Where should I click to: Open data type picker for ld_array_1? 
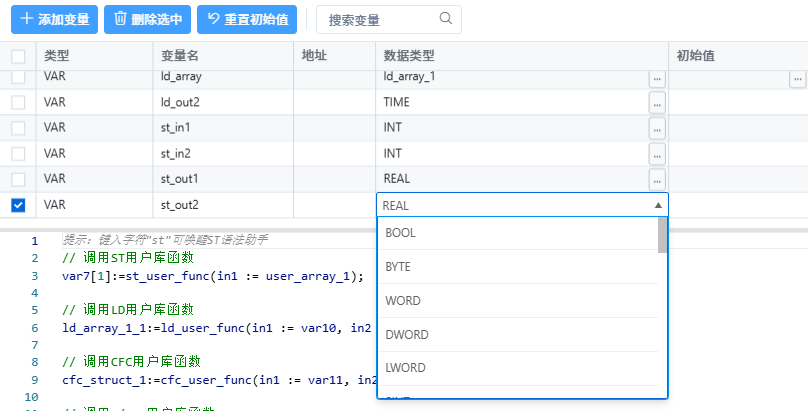coord(657,79)
